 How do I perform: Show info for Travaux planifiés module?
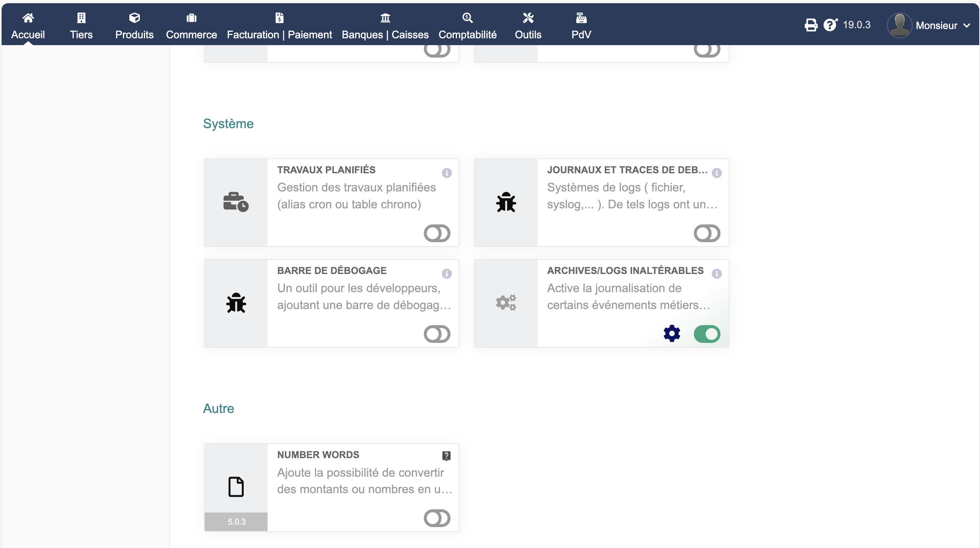[x=446, y=173]
